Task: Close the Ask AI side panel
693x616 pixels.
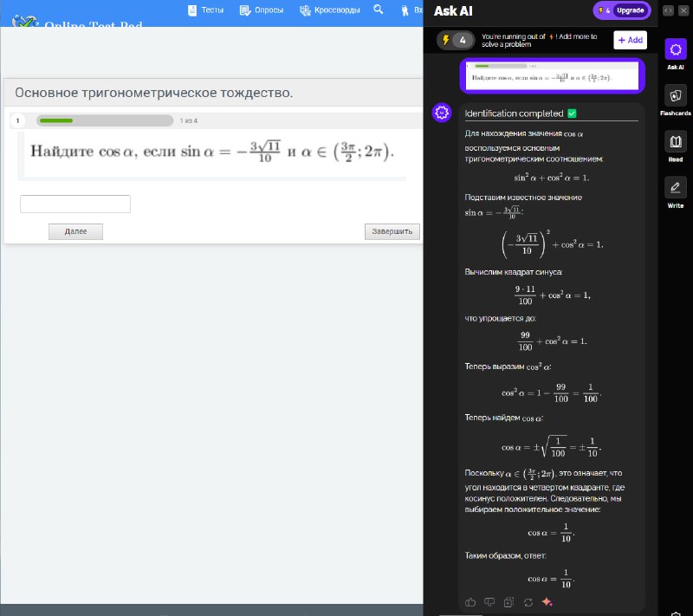Action: [684, 10]
